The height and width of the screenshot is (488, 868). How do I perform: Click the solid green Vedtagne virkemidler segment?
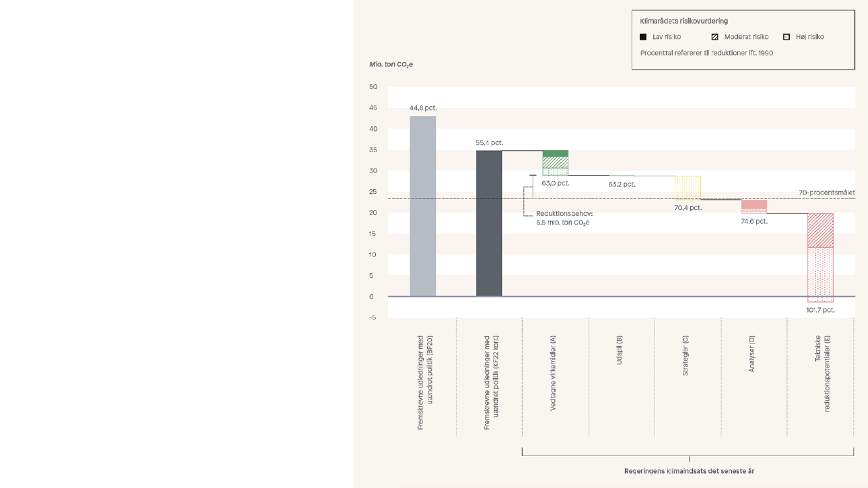[x=555, y=154]
